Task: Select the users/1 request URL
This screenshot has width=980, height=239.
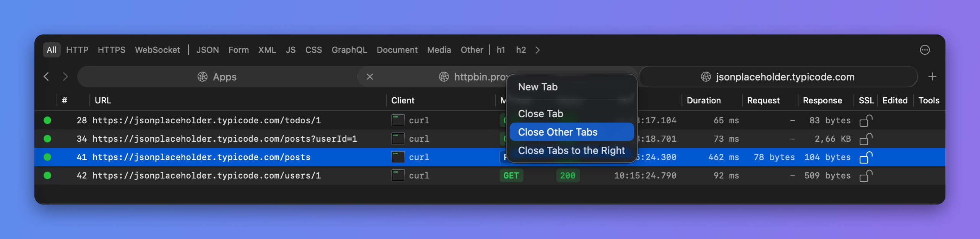Action: pos(206,175)
